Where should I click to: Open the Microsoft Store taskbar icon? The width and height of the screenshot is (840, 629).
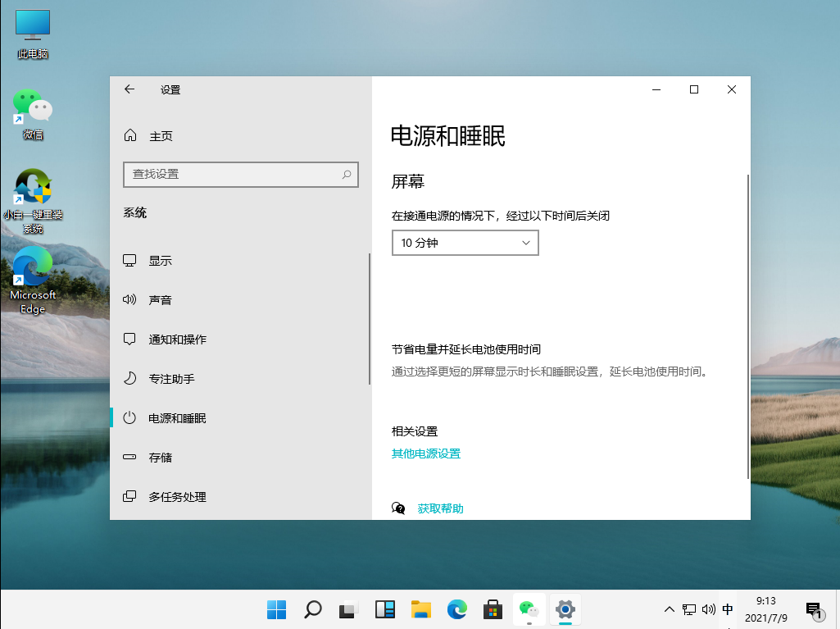click(493, 609)
